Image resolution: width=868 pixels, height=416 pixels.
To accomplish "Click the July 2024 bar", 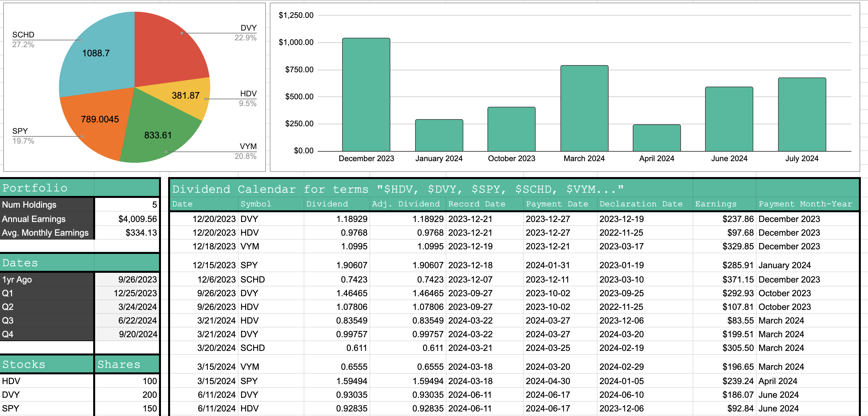I will (x=802, y=115).
